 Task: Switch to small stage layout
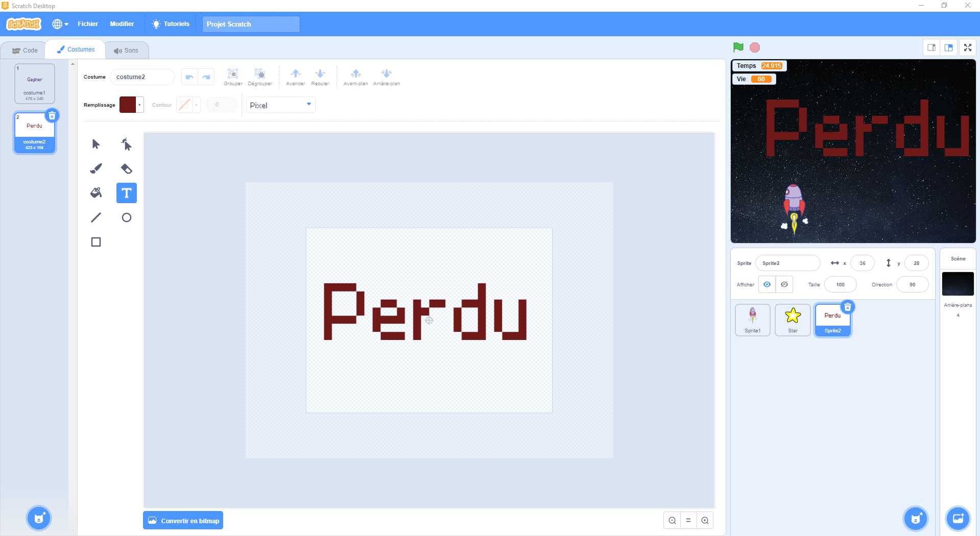(x=931, y=47)
